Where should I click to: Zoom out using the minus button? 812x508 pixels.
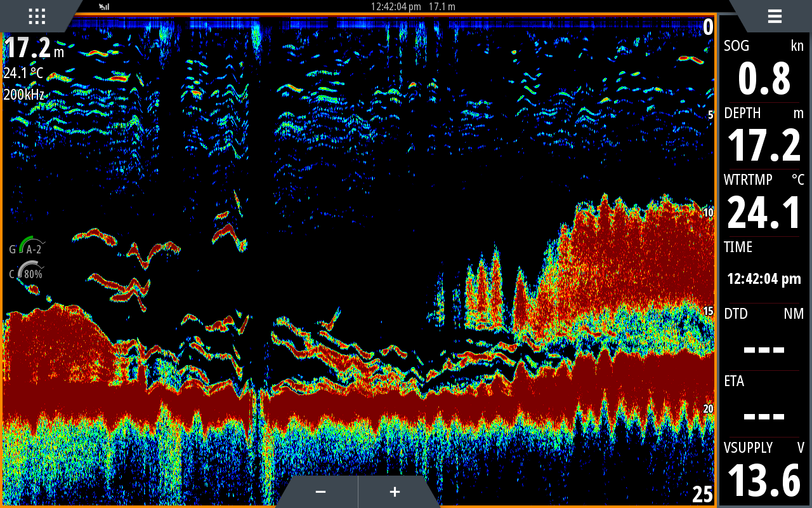tap(320, 492)
